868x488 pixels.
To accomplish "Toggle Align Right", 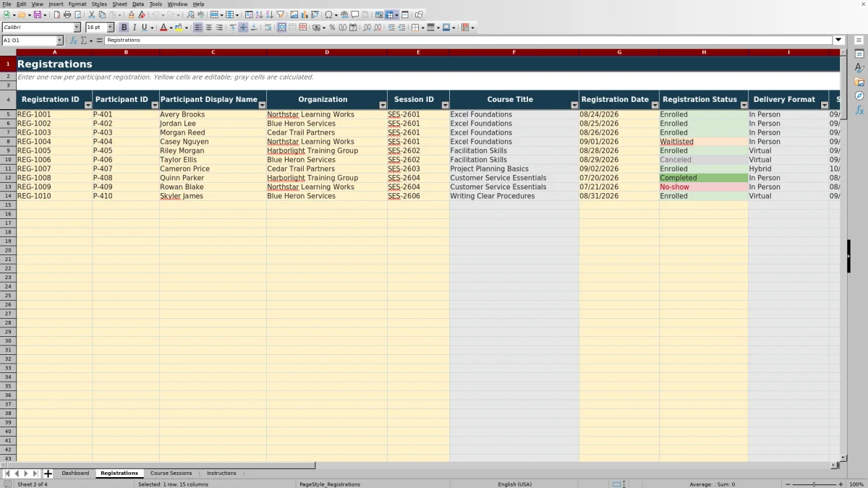I will click(x=219, y=27).
